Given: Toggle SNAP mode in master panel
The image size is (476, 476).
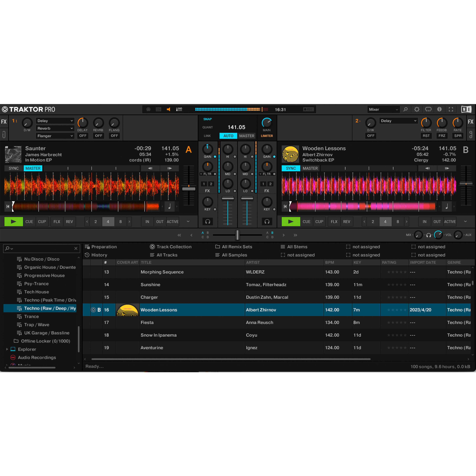Looking at the screenshot, I should pyautogui.click(x=207, y=119).
